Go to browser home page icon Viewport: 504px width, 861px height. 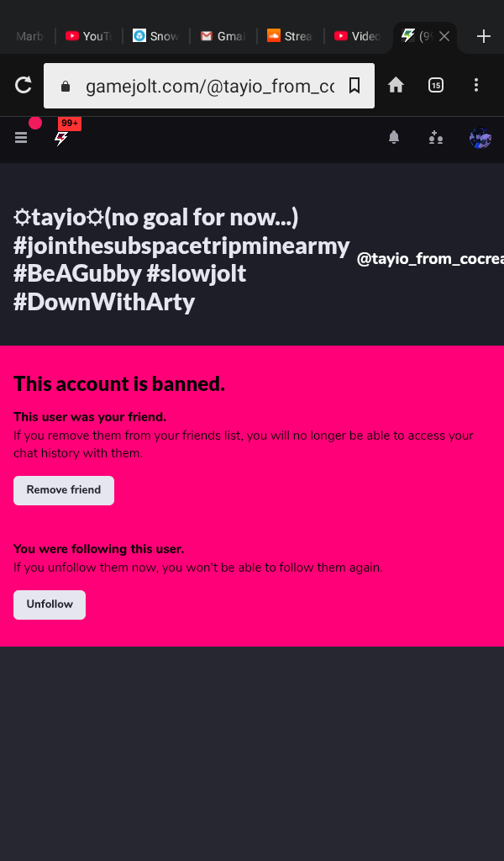396,85
